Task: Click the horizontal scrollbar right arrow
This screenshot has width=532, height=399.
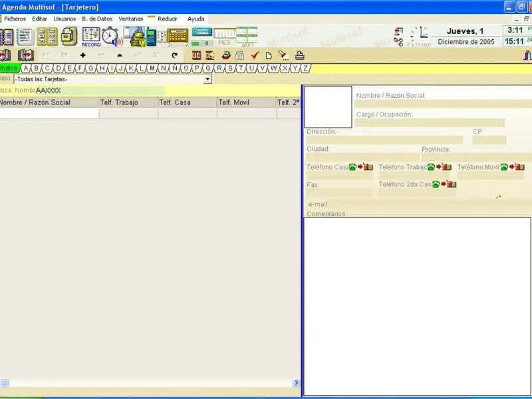Action: [296, 383]
